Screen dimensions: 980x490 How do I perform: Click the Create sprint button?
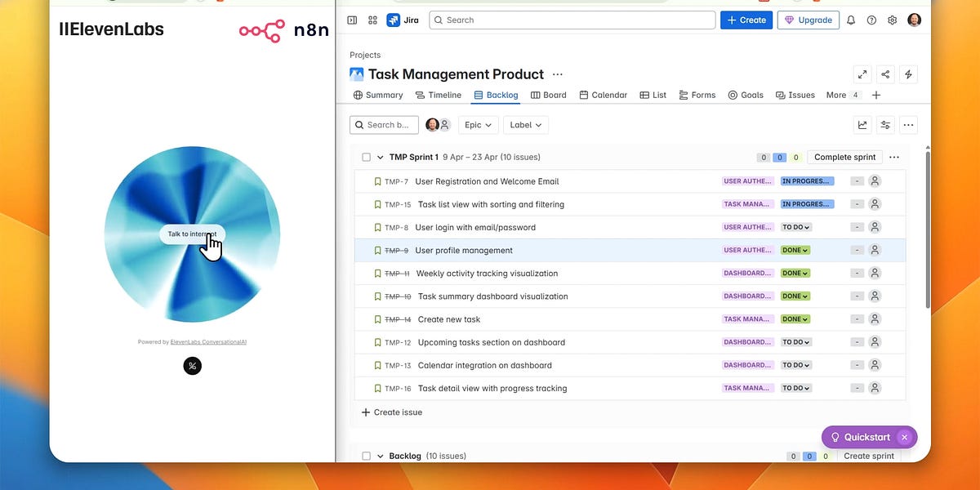click(869, 457)
